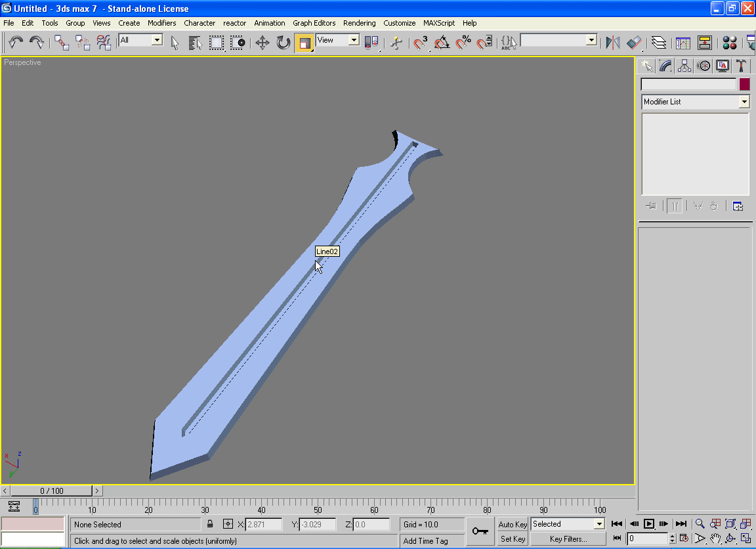Open the Rendering menu
Image resolution: width=756 pixels, height=549 pixels.
point(359,23)
